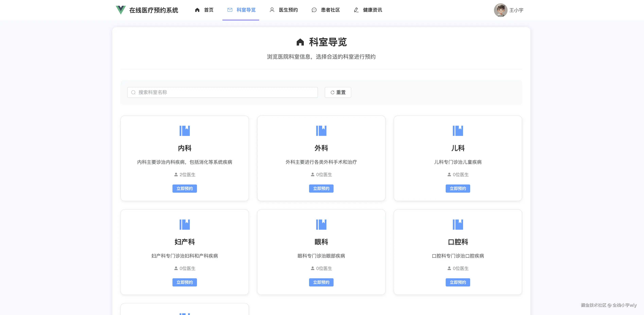Book 口腔科 with 立即预约 button
644x315 pixels.
[x=458, y=282]
